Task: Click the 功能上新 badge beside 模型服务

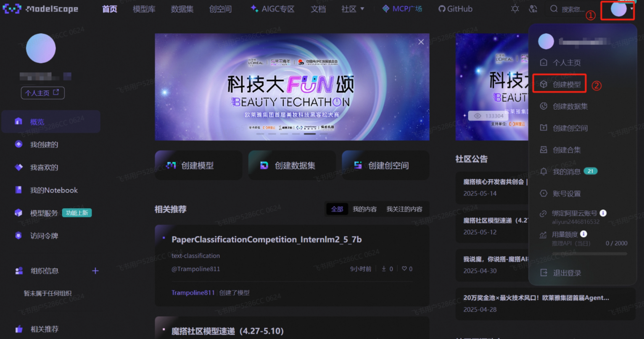Action: pos(77,213)
